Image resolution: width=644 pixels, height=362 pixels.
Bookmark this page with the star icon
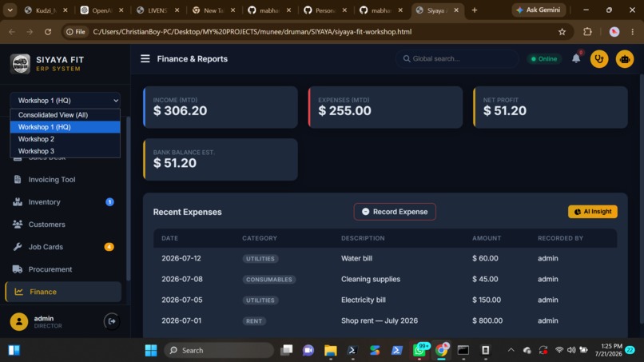[x=562, y=32]
